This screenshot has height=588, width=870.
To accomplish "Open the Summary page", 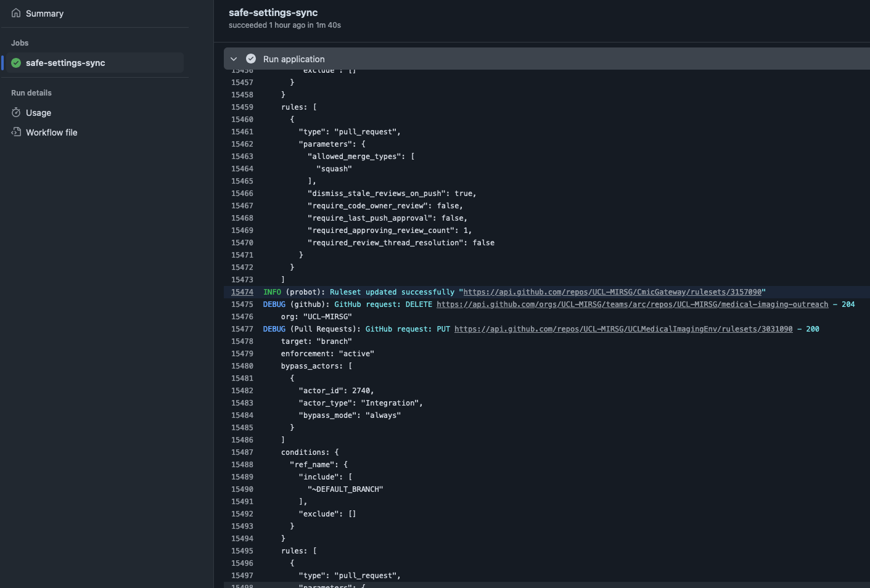I will [x=44, y=14].
